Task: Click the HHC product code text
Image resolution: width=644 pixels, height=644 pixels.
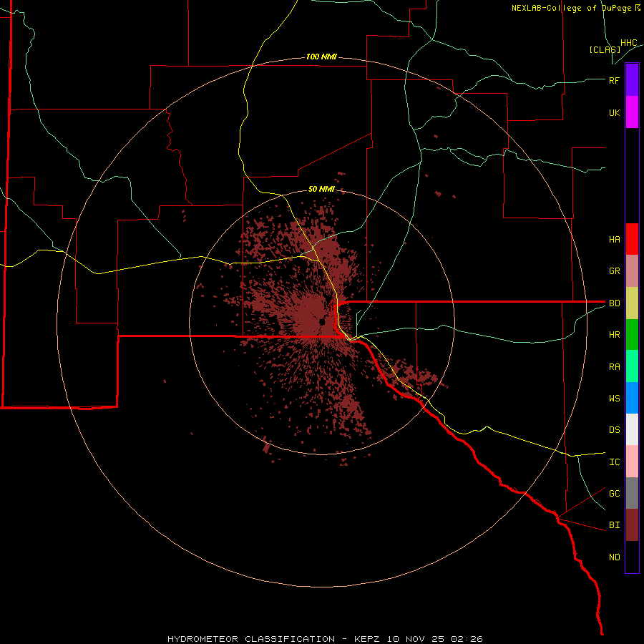Action: click(628, 43)
